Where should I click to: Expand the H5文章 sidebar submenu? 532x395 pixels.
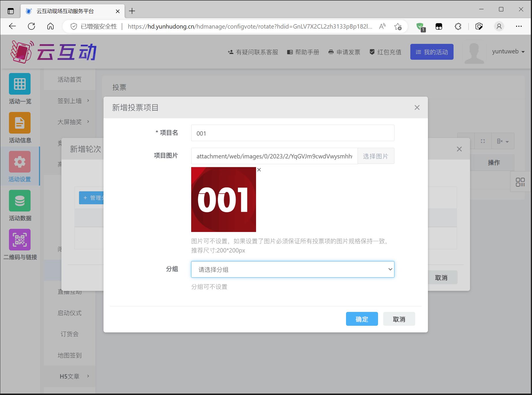[x=73, y=376]
